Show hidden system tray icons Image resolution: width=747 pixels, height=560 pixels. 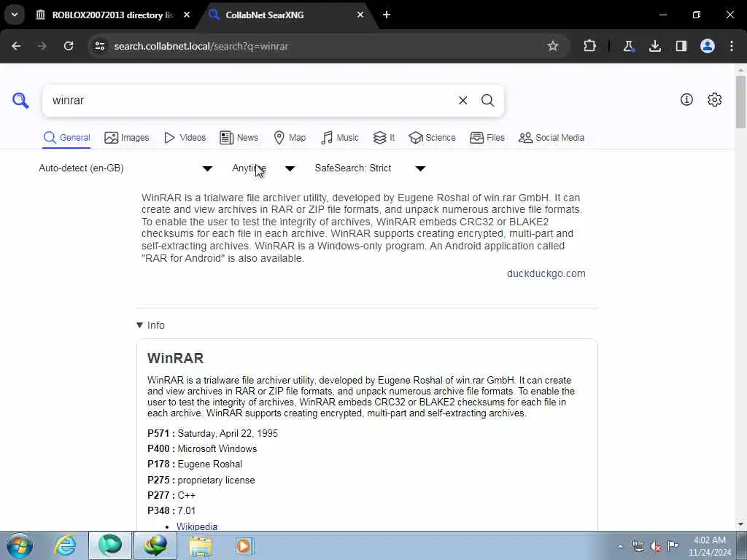(x=620, y=546)
